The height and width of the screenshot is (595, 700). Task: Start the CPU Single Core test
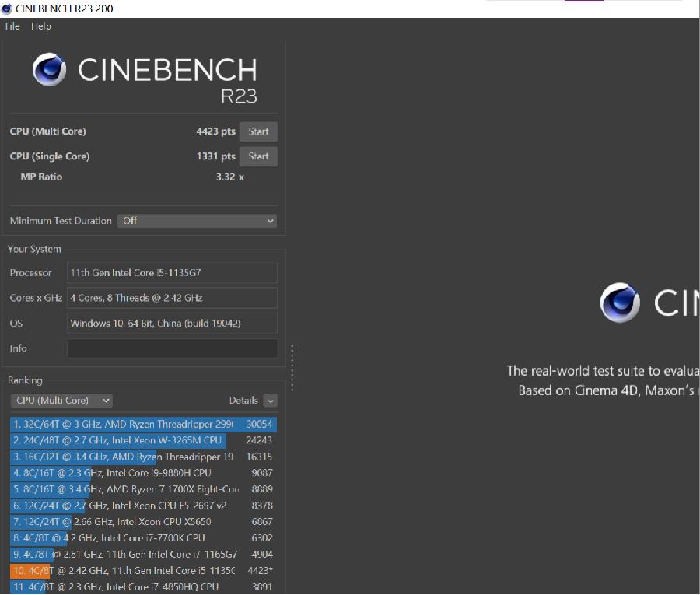pos(258,156)
